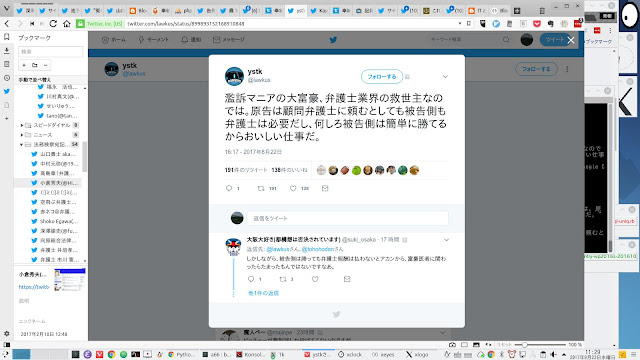Create a new bookmark folder
This screenshot has height=360, width=640.
click(35, 65)
